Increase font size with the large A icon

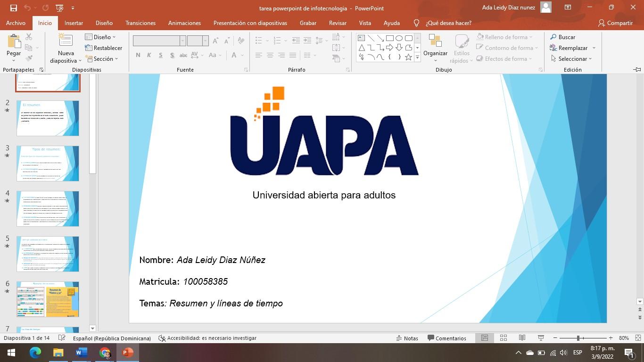215,41
